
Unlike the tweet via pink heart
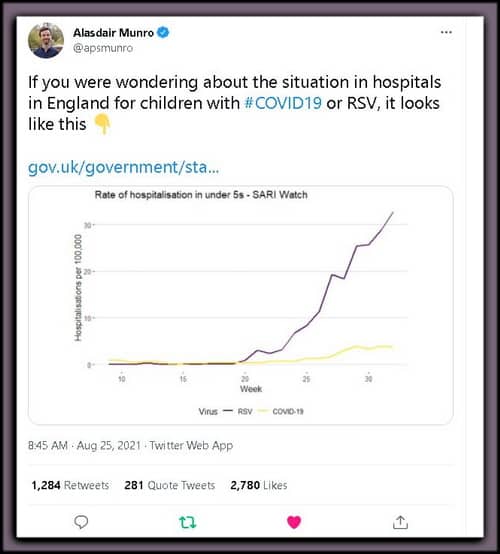pos(294,522)
